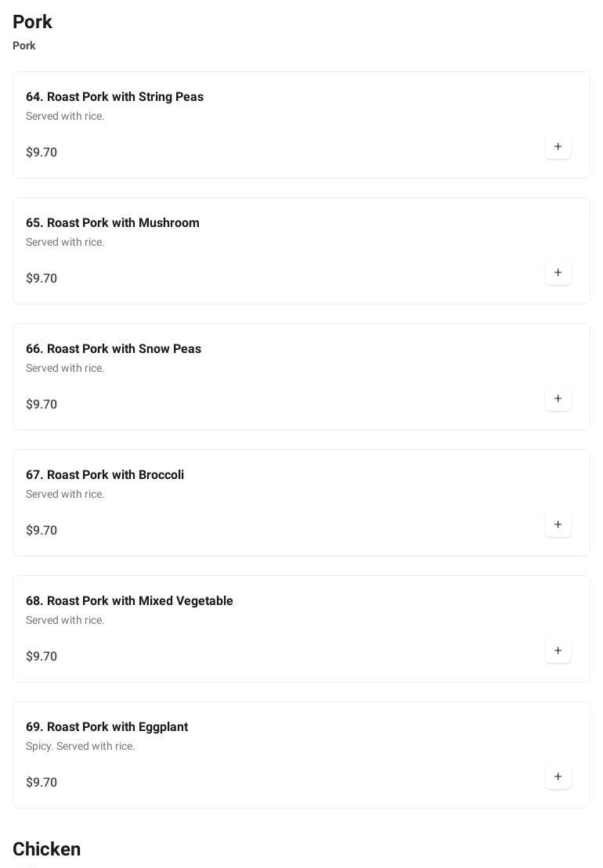Click $9.70 price on Mixed Vegetable card
Viewport: 603px width, 868px height.
(42, 657)
